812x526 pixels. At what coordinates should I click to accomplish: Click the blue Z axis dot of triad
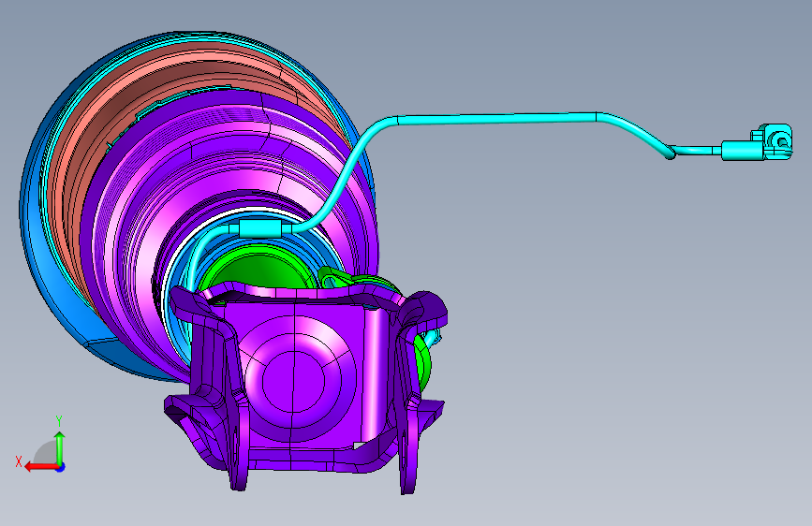[61, 467]
